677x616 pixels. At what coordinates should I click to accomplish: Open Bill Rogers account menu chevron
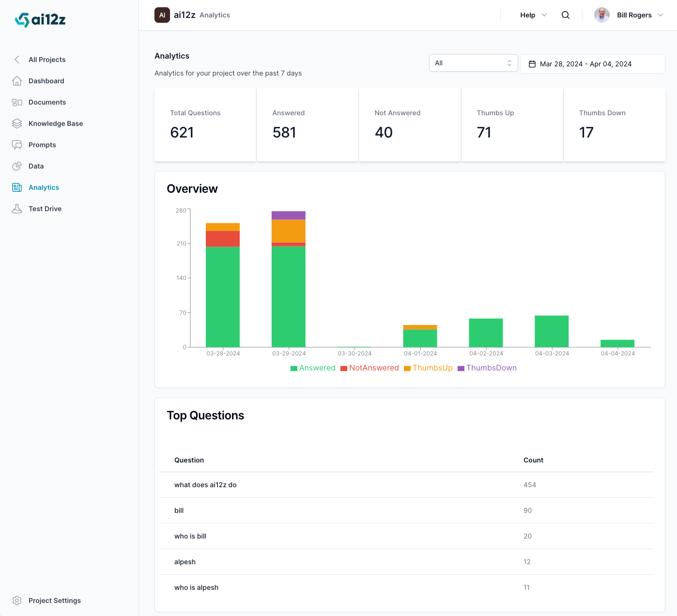coord(661,15)
